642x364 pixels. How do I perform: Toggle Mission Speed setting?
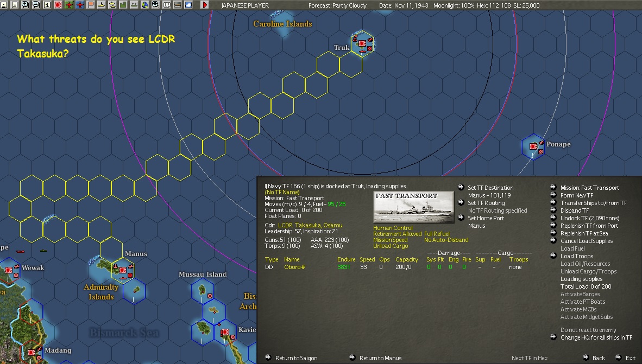click(390, 240)
